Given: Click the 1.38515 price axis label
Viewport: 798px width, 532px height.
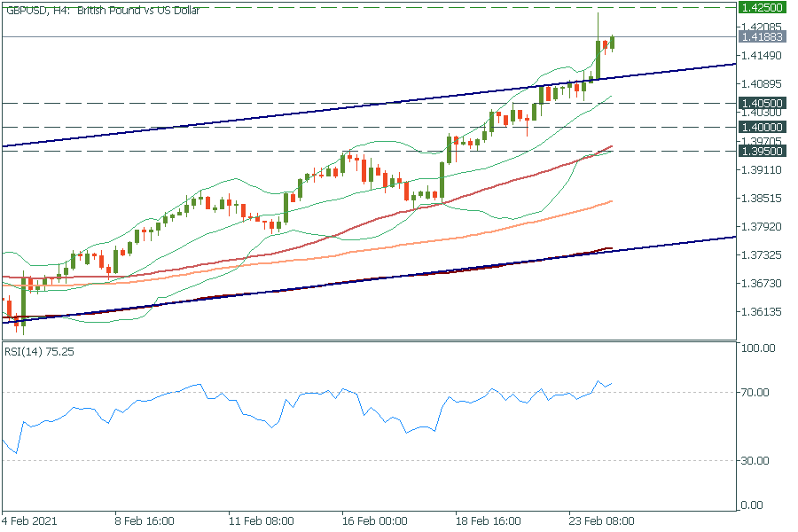Looking at the screenshot, I should 762,198.
